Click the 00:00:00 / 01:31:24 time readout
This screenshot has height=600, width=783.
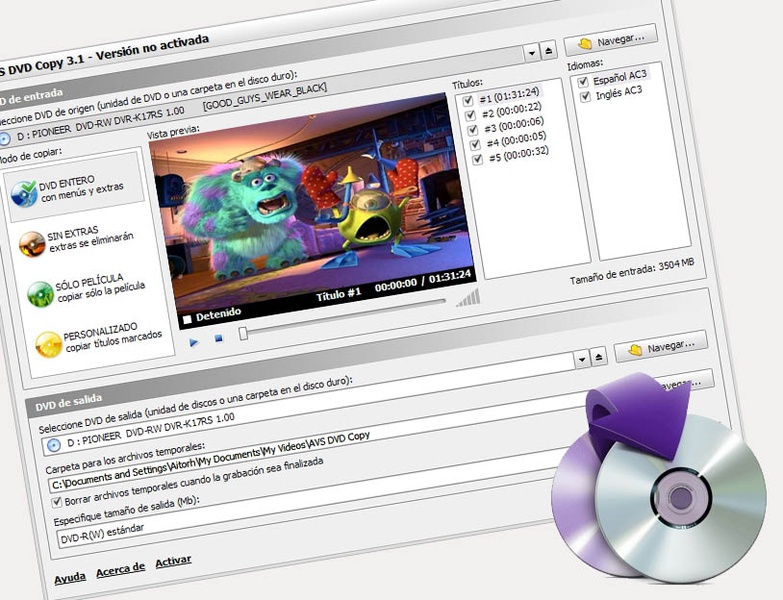point(423,281)
